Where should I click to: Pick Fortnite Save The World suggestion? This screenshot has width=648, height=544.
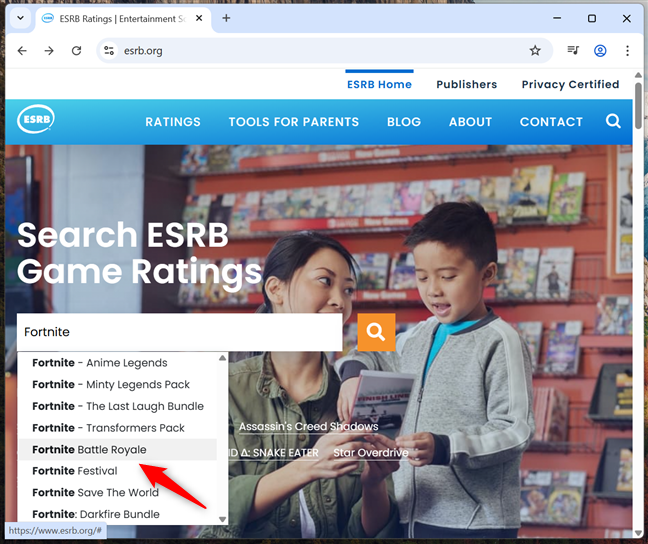click(x=118, y=492)
